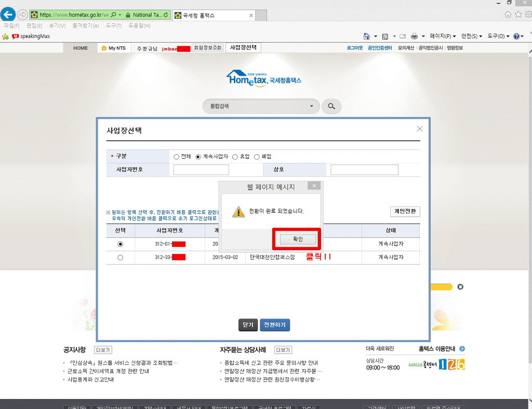Viewport: 532px width, 409px height.
Task: Click the 상호 input field
Action: [x=364, y=170]
